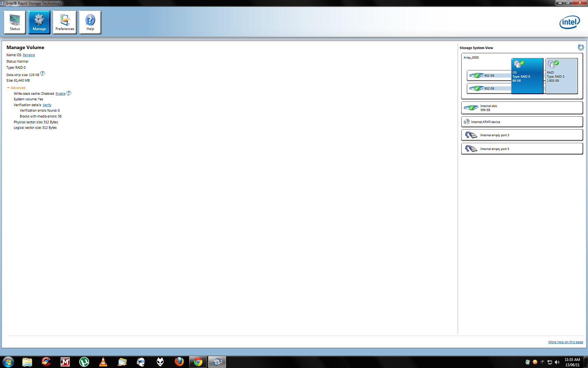Click the Storage System View heading
Screen dimensions: 588x368
pos(476,48)
